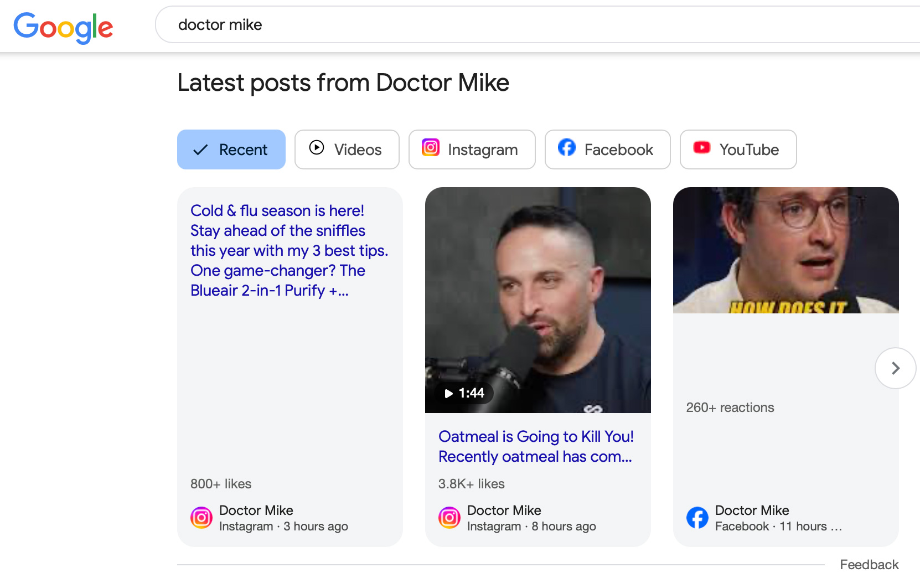Toggle the Recent filter chip
This screenshot has width=920, height=588.
pos(231,149)
